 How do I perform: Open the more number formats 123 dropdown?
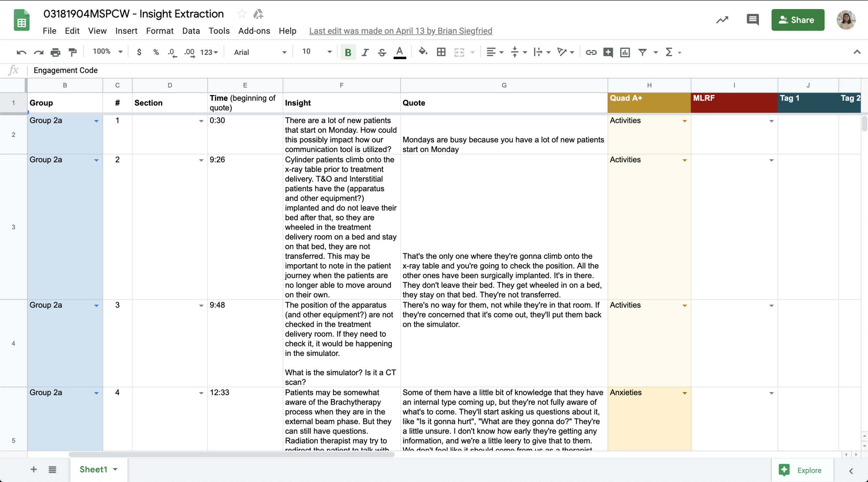point(209,52)
